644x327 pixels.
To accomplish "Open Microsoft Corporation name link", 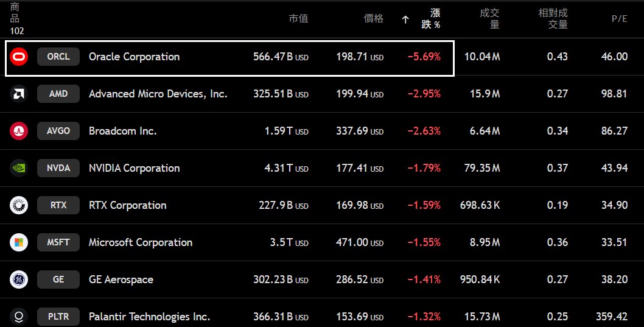I will click(140, 242).
